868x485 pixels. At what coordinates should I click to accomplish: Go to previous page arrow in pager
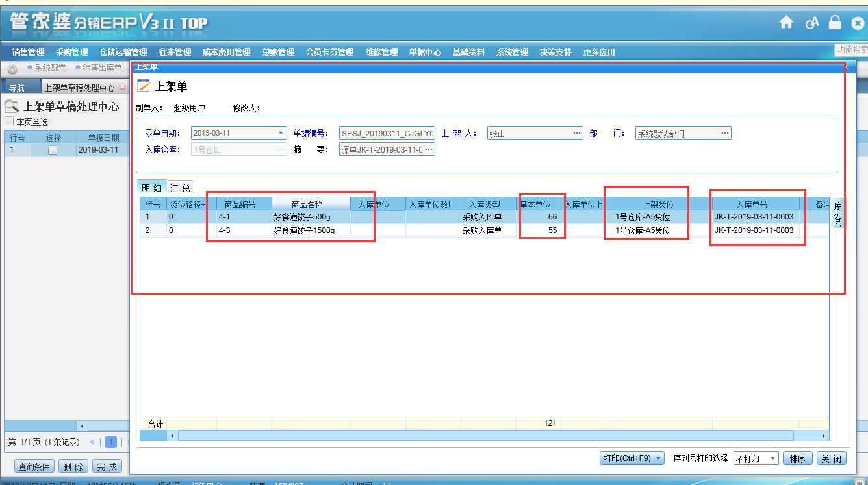(92, 442)
